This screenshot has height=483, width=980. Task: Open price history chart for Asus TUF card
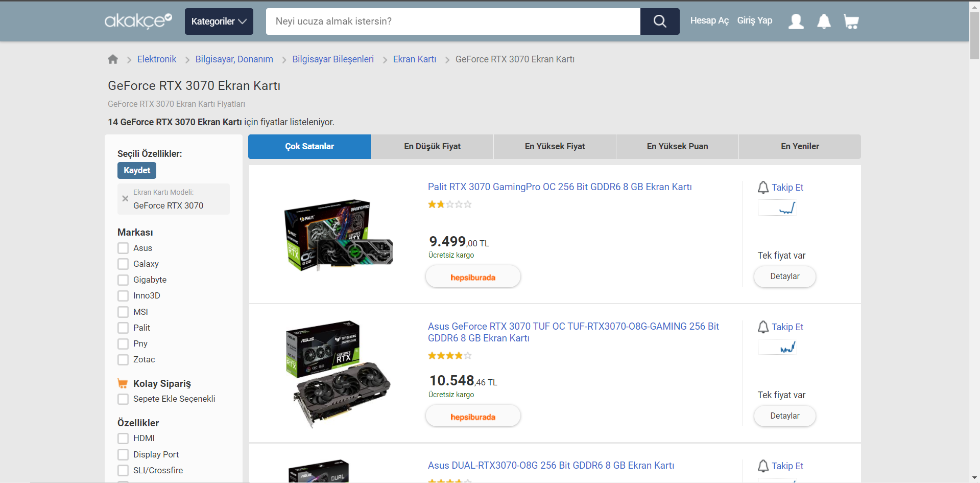pyautogui.click(x=777, y=348)
